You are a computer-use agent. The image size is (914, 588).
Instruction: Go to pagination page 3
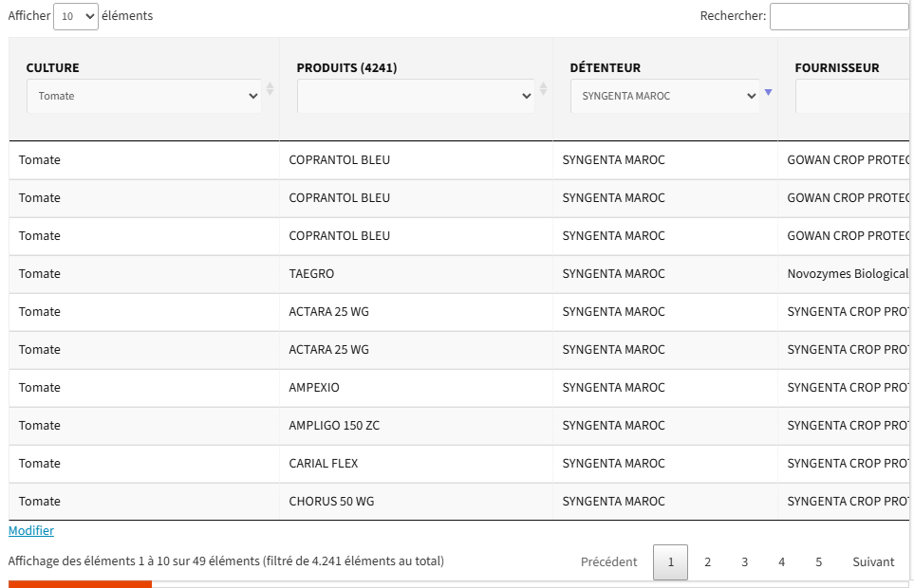point(744,561)
